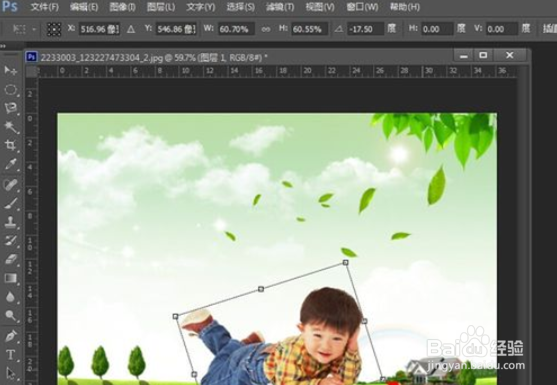Toggle relative positioning triangle between X and Y
Image resolution: width=557 pixels, height=385 pixels.
tap(131, 29)
